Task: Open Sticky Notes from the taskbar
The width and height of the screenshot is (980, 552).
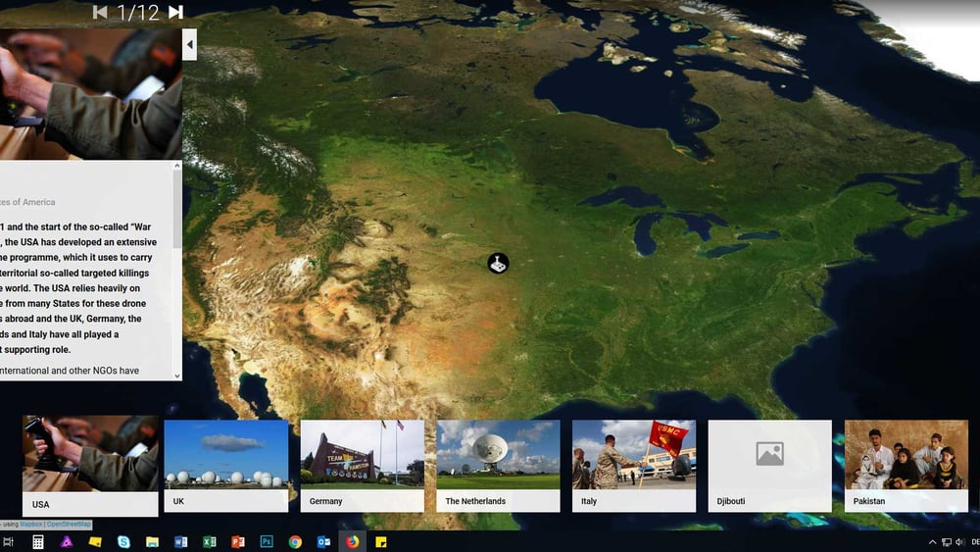Action: click(381, 542)
